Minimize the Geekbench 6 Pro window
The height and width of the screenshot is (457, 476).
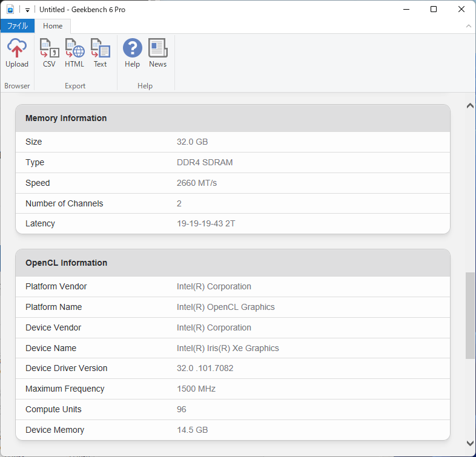pyautogui.click(x=406, y=10)
